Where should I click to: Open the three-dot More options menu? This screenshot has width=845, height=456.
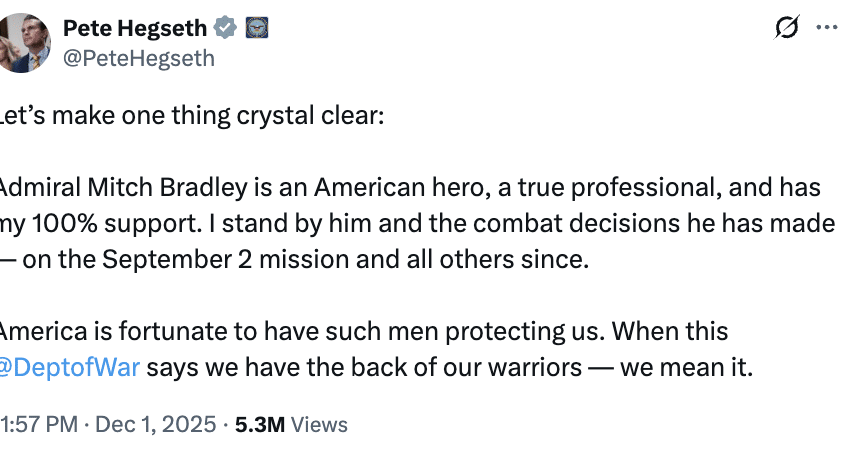point(826,28)
